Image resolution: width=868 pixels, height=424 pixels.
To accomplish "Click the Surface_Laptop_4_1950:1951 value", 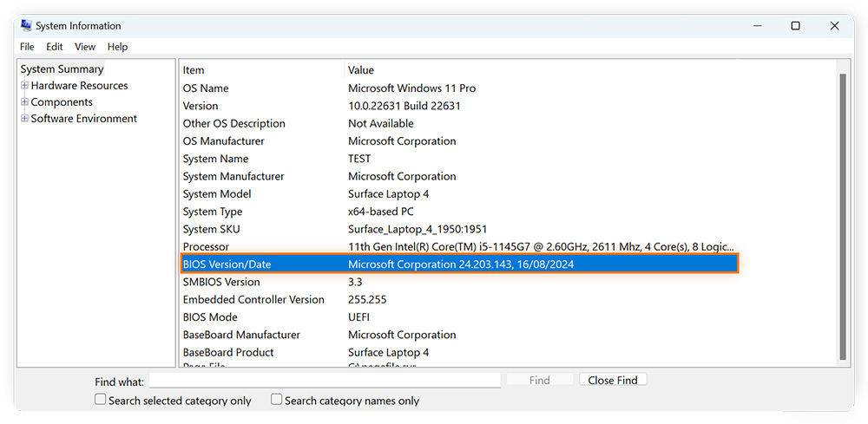I will (418, 230).
